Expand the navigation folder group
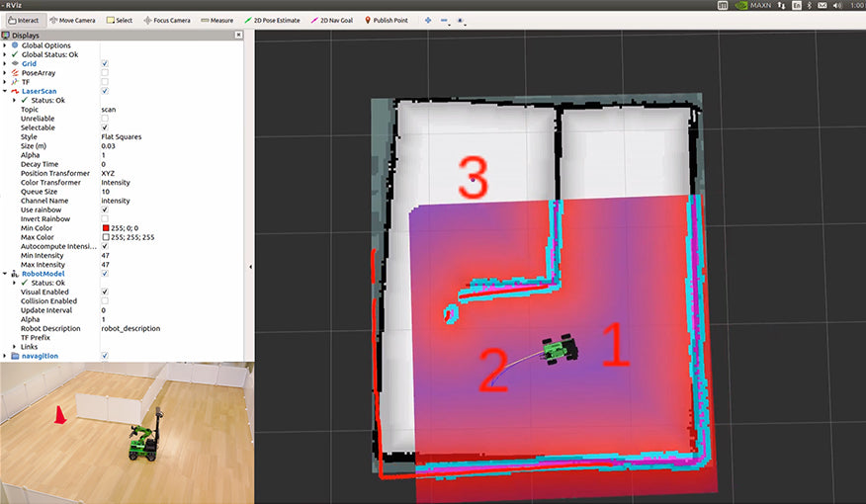Viewport: 866px width, 504px height. click(6, 355)
